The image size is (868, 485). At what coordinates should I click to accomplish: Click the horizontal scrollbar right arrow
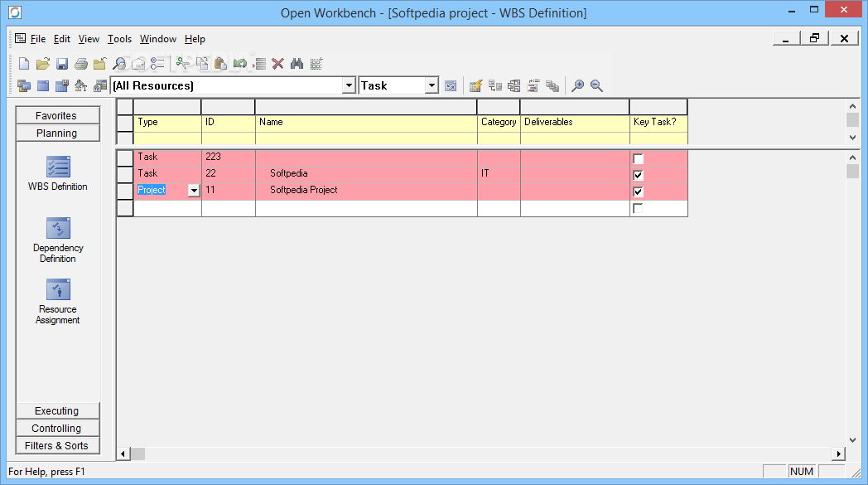839,454
